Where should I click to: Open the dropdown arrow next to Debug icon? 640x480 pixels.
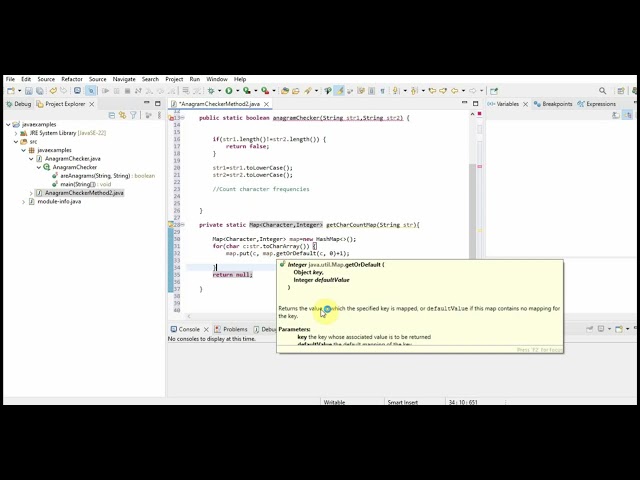click(219, 91)
